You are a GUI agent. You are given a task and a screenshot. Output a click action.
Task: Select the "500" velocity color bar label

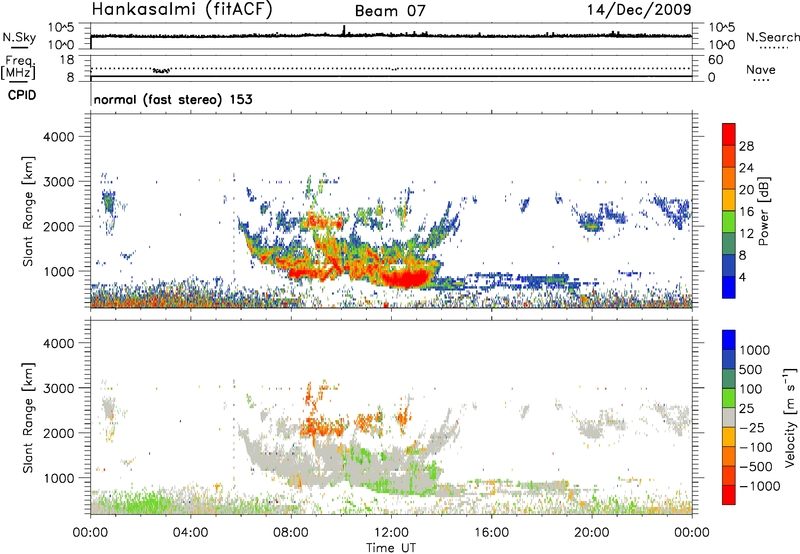[x=750, y=370]
